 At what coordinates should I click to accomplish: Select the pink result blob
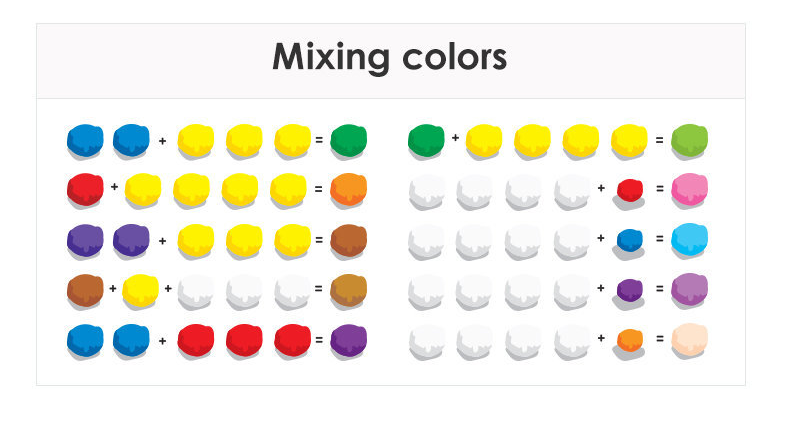pyautogui.click(x=689, y=188)
